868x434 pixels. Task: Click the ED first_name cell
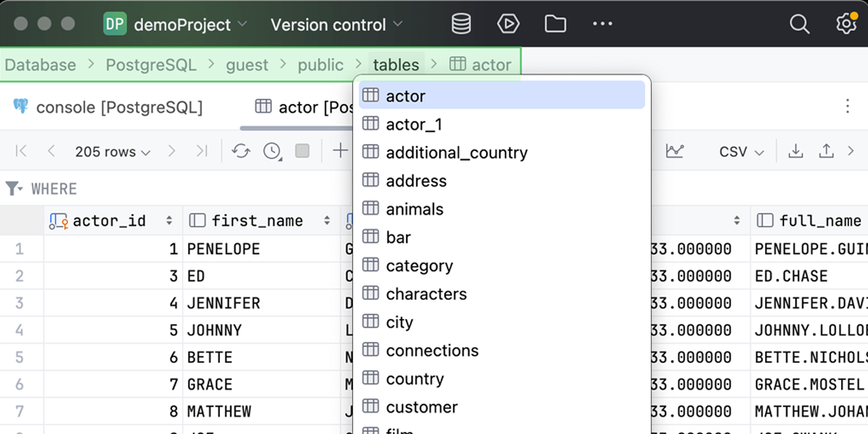tap(262, 276)
